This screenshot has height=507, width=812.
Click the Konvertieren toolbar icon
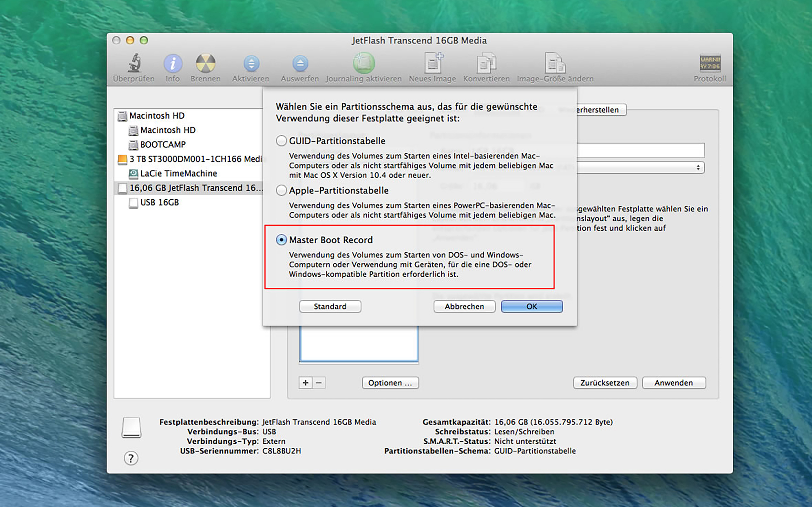point(486,63)
